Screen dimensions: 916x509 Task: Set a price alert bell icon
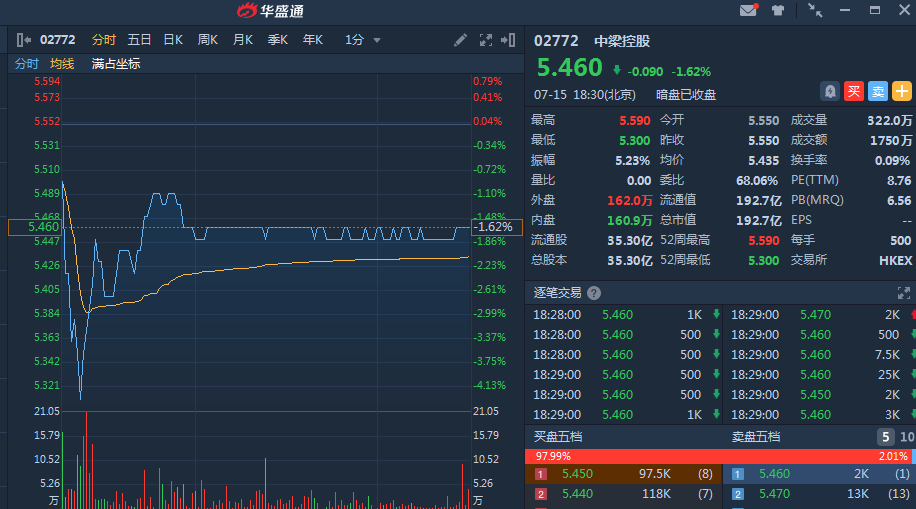tap(830, 91)
